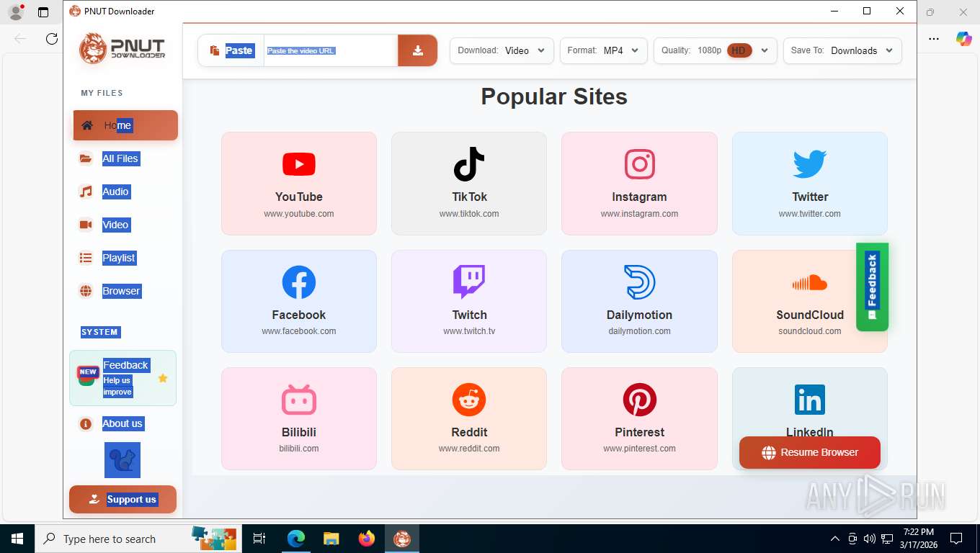Click the www.tiktok.com text
Image resolution: width=980 pixels, height=553 pixels.
pos(469,214)
